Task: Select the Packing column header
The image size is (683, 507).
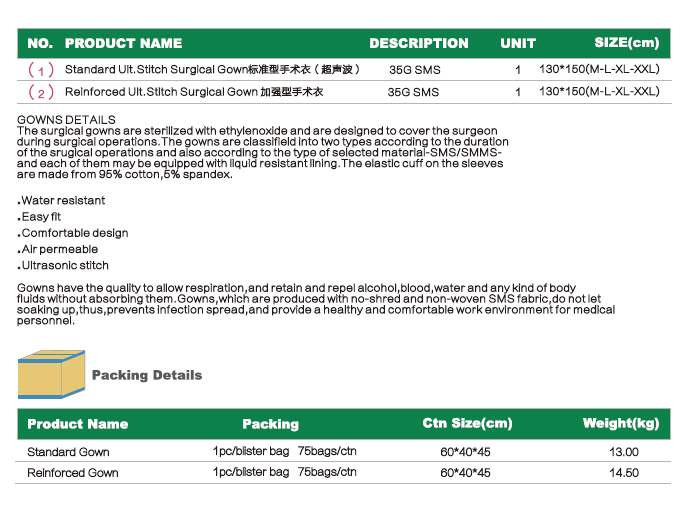Action: 270,424
